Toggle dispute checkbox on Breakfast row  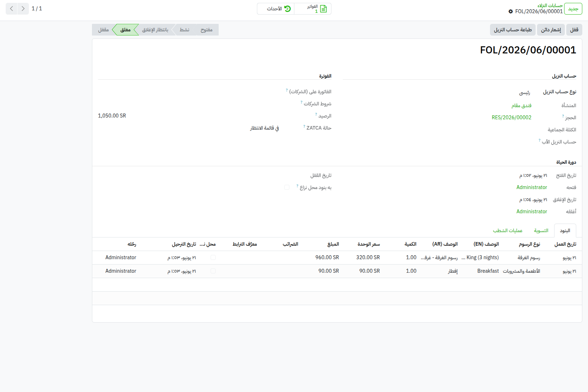click(213, 271)
